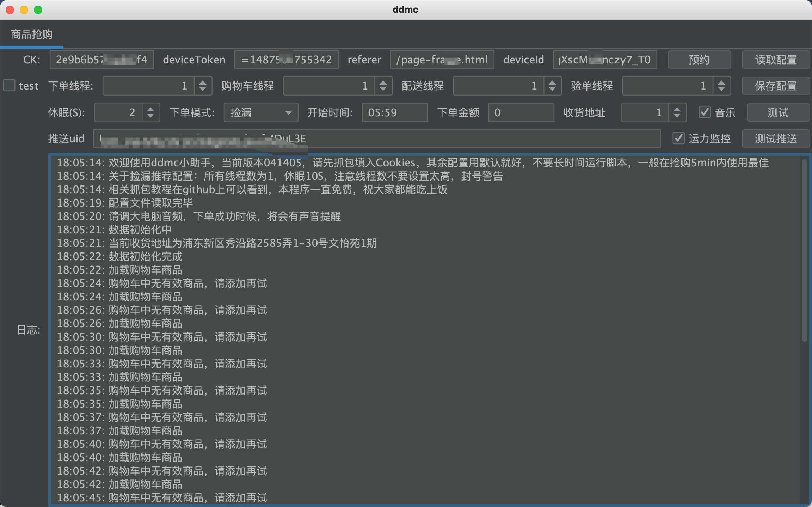Enable the test checkbox
The width and height of the screenshot is (812, 507).
(x=10, y=85)
